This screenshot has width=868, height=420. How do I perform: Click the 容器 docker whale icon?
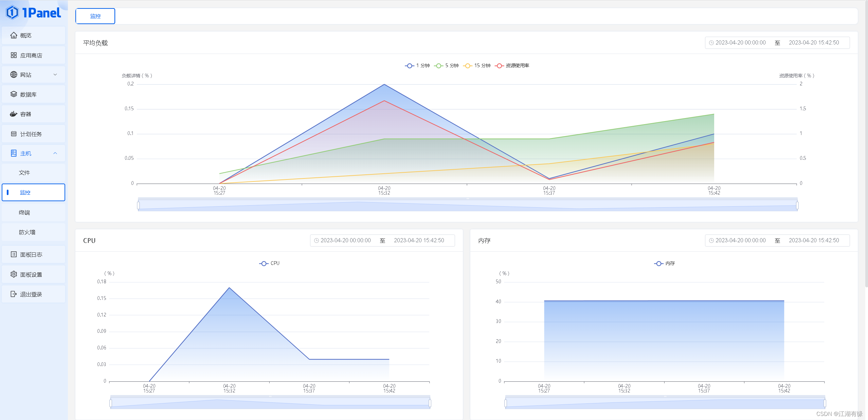(x=14, y=114)
